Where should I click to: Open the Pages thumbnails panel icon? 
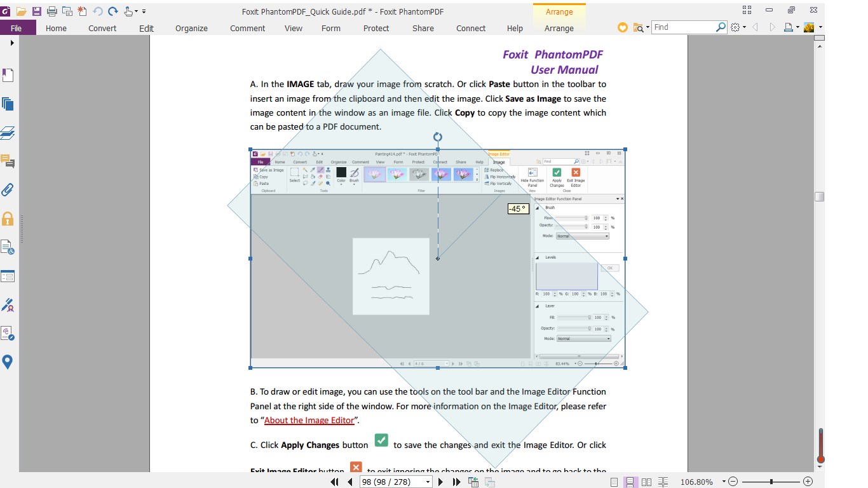click(8, 104)
